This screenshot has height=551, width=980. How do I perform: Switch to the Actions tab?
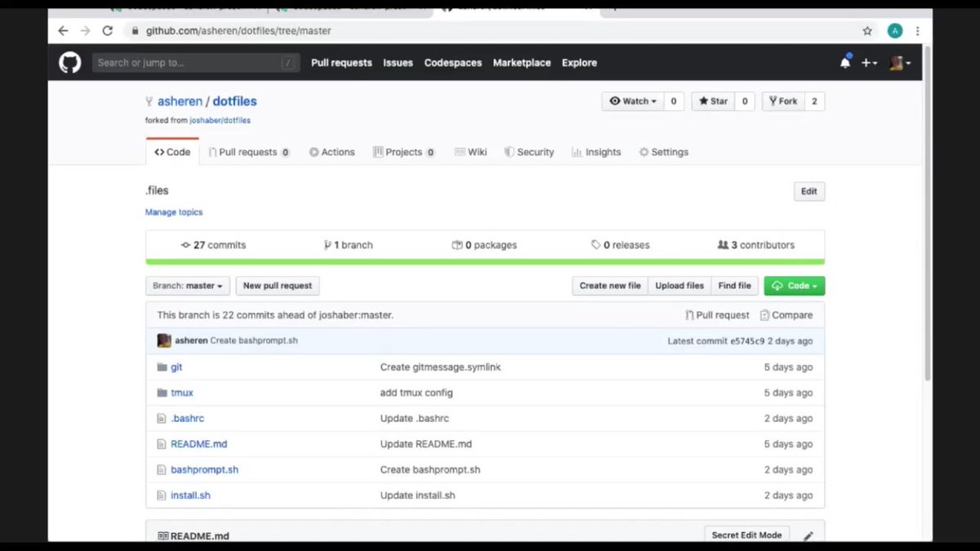point(332,152)
